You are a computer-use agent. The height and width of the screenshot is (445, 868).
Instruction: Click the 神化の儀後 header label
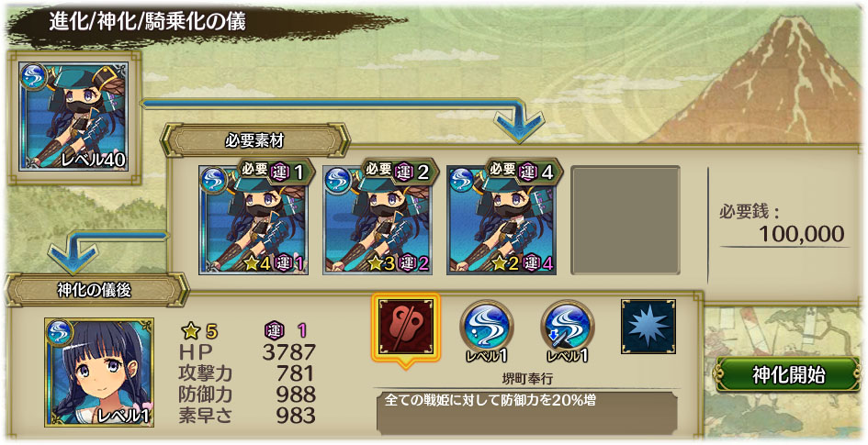click(94, 290)
